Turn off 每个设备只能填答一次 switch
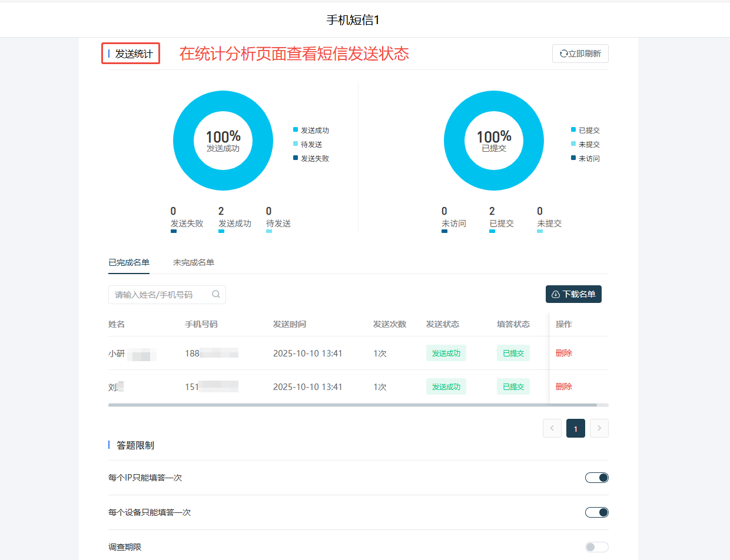 [596, 512]
